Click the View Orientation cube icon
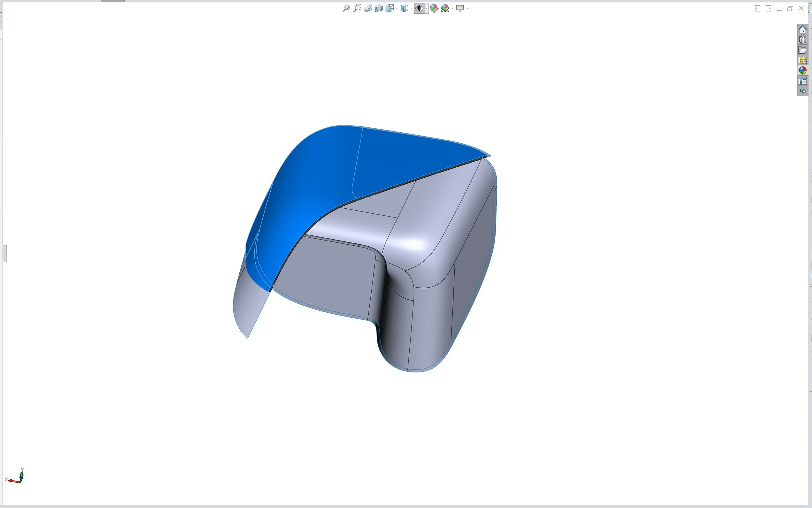 pos(389,8)
